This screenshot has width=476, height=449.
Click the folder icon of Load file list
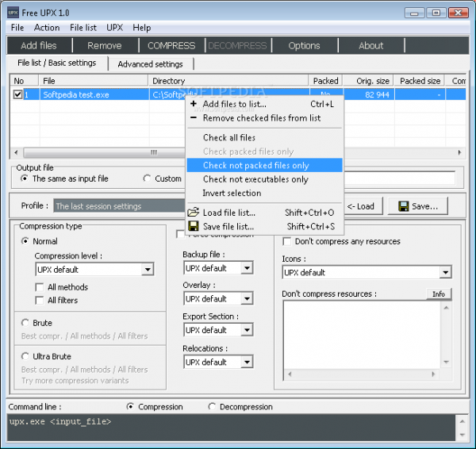click(x=194, y=213)
